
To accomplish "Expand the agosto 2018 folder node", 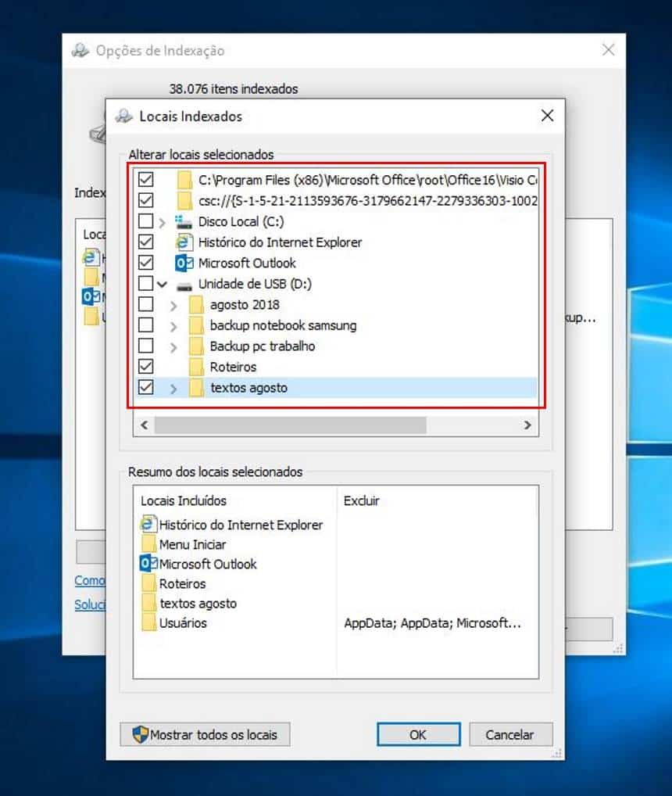I will pos(173,305).
